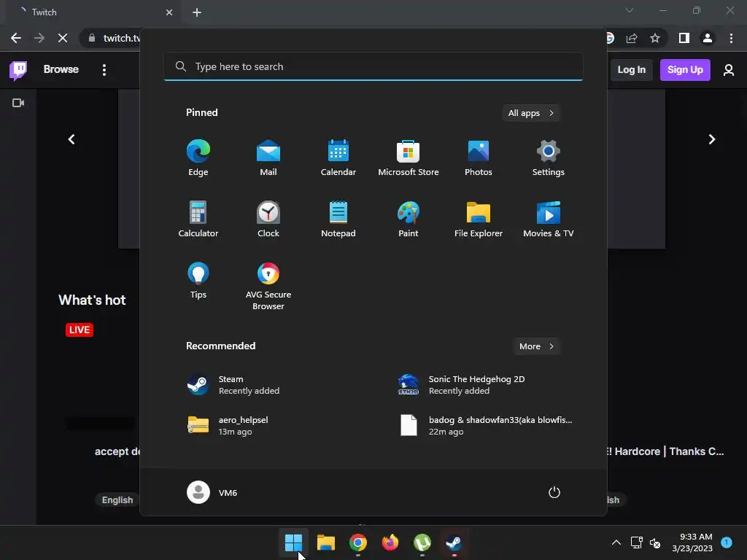Click the twitch.tv address bar
Screen dimensions: 747x560
point(122,38)
